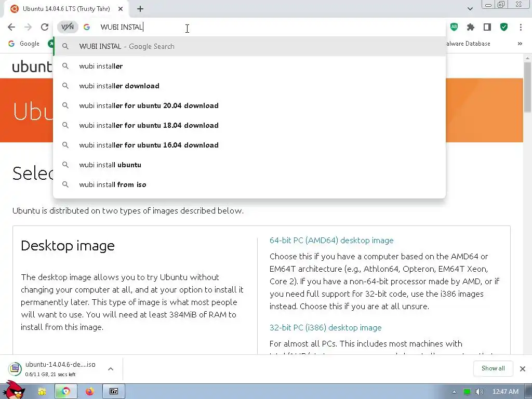Go back using the browser back arrow

[x=11, y=27]
